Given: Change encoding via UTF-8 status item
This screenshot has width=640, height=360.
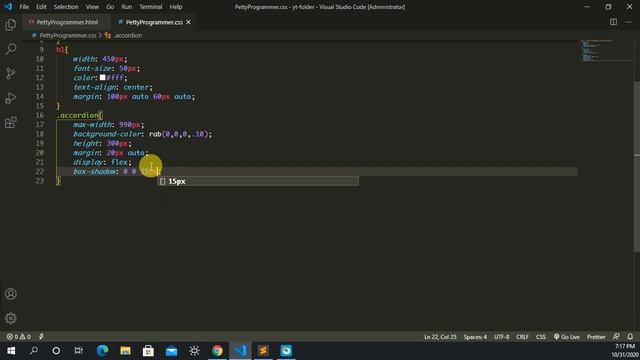Looking at the screenshot, I should [x=502, y=337].
